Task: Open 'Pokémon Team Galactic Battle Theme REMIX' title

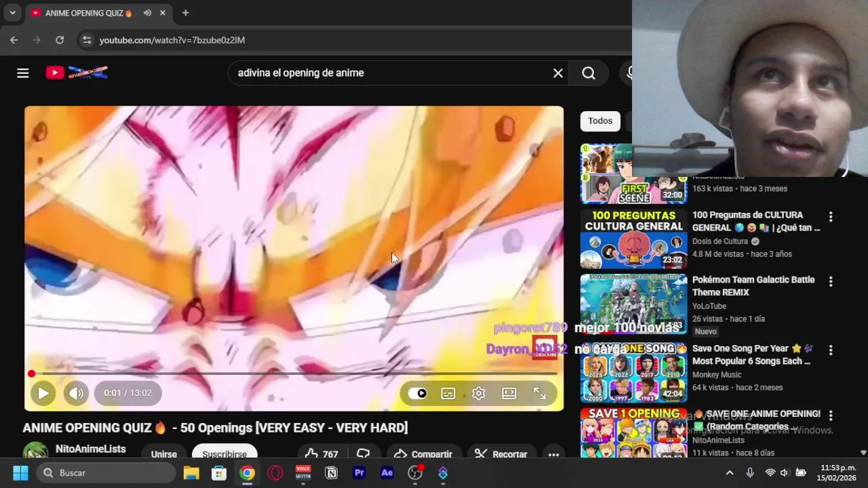Action: click(753, 286)
